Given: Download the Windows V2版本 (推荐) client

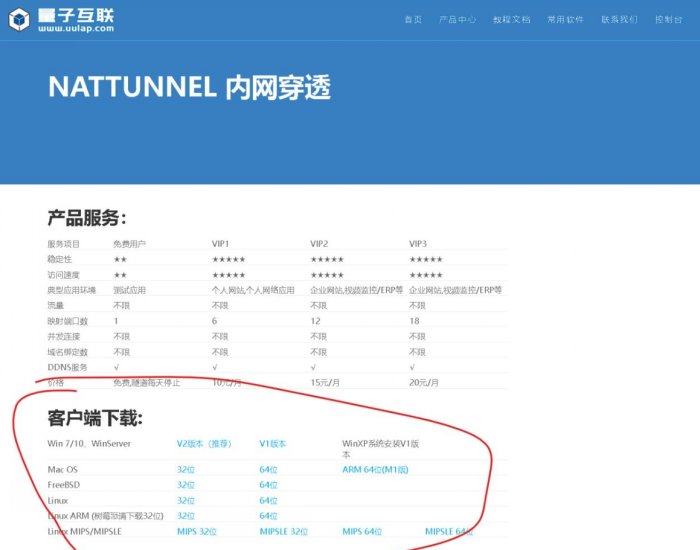Looking at the screenshot, I should pos(204,444).
